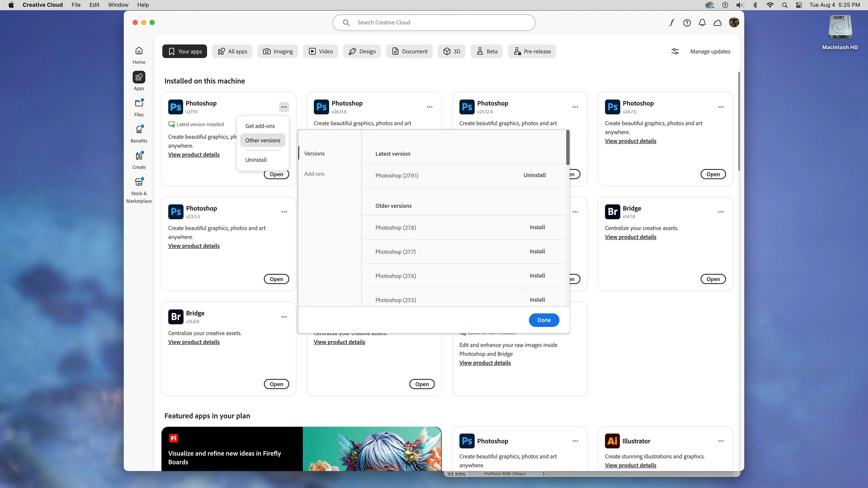Open the Apple menu

tap(11, 5)
